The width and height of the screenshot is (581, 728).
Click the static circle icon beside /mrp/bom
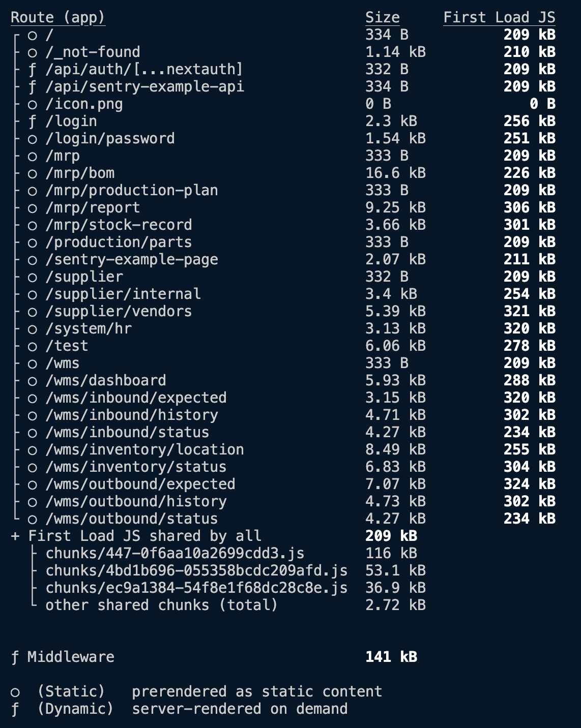[x=33, y=174]
